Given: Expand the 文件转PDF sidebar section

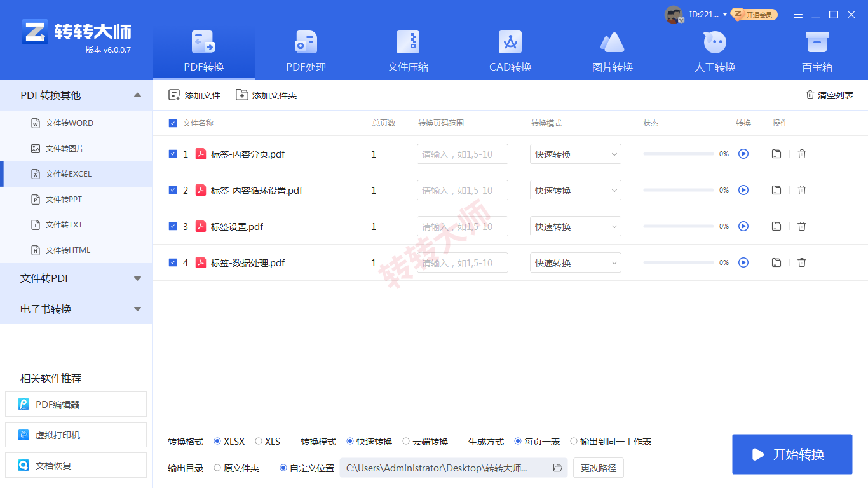Looking at the screenshot, I should click(76, 278).
